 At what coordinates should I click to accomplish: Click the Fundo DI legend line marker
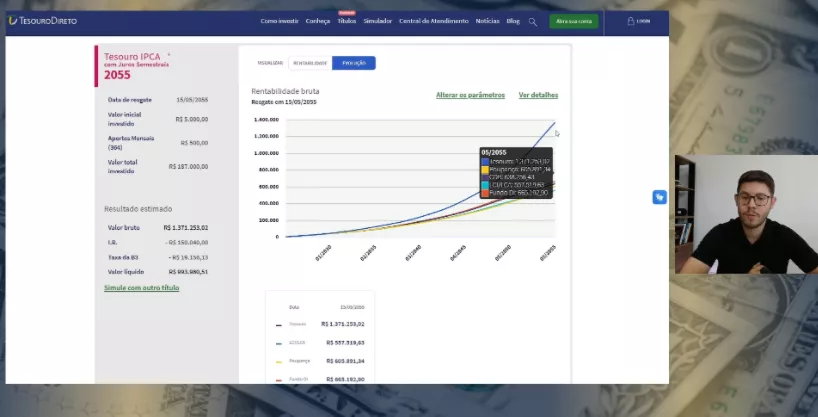279,380
